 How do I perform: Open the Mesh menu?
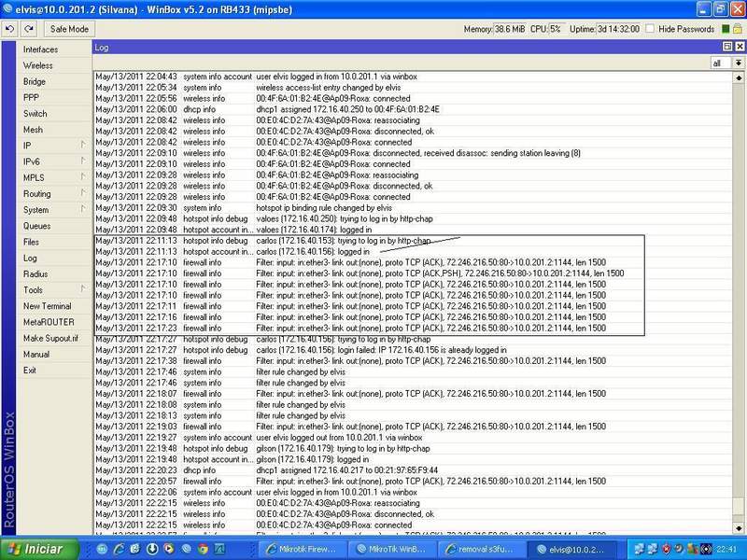(x=53, y=130)
